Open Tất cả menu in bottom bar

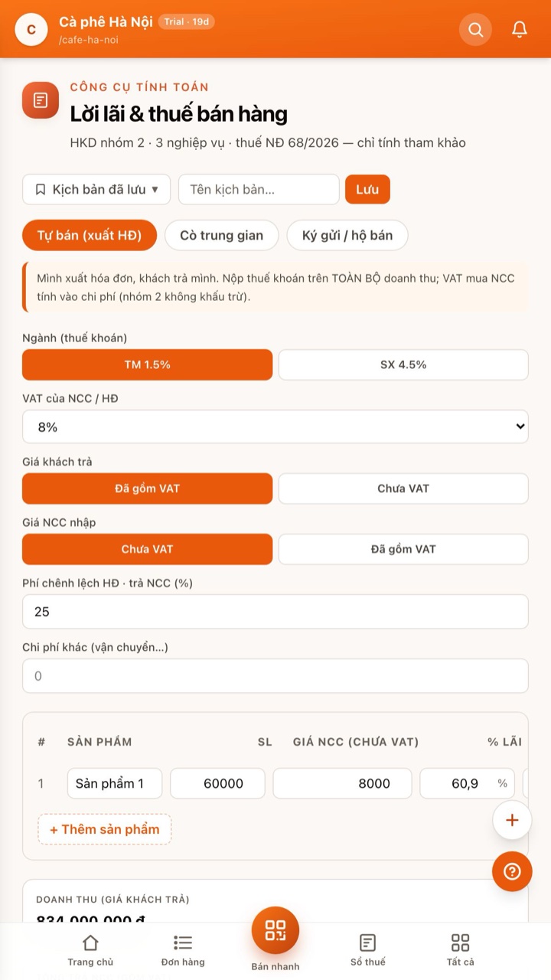point(460,950)
